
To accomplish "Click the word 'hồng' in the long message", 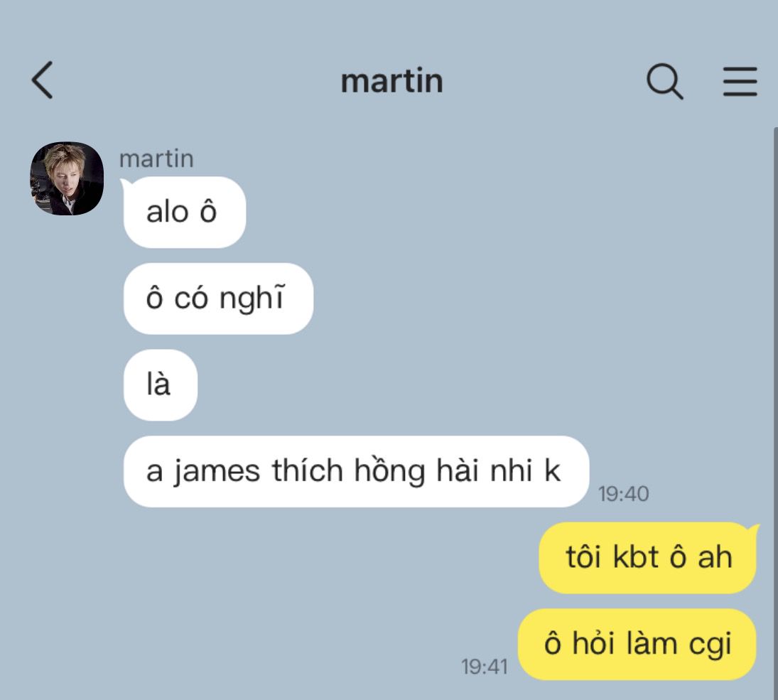I will pyautogui.click(x=389, y=470).
